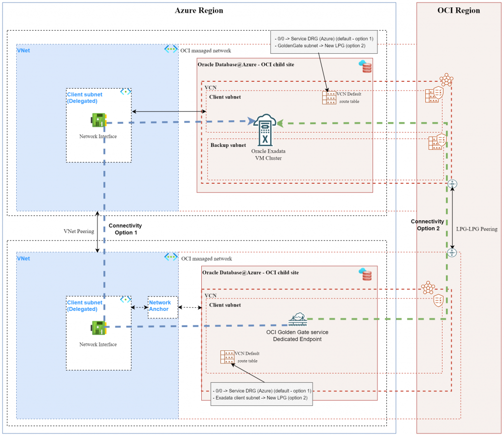This screenshot has height=436, width=504.
Task: Select the Network Interface icon in lower VNet
Action: pos(97,327)
